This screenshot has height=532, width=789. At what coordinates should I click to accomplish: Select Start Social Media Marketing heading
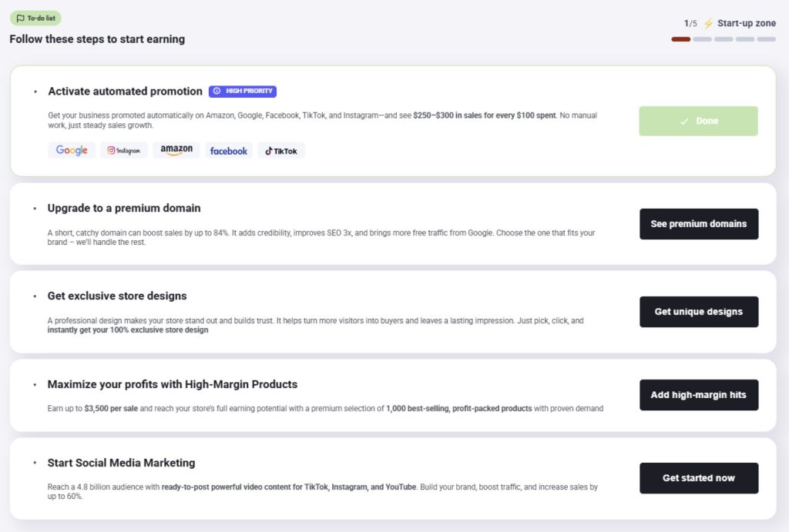coord(121,463)
